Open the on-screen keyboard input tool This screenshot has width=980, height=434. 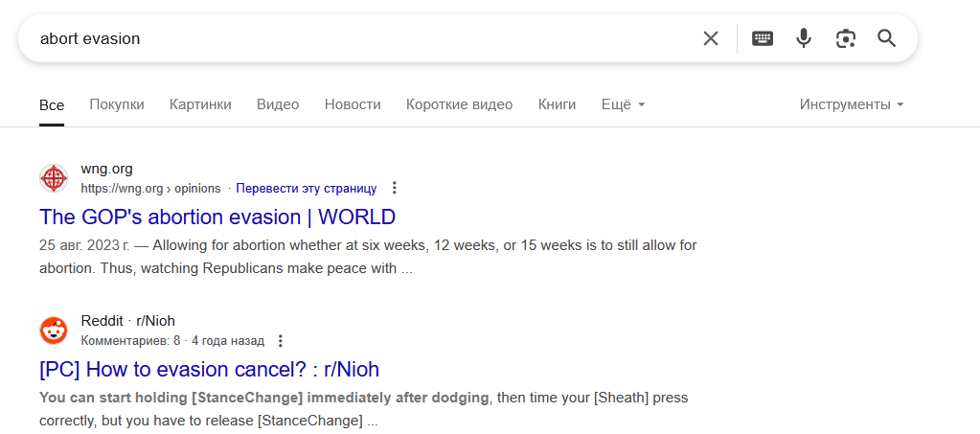click(x=762, y=38)
